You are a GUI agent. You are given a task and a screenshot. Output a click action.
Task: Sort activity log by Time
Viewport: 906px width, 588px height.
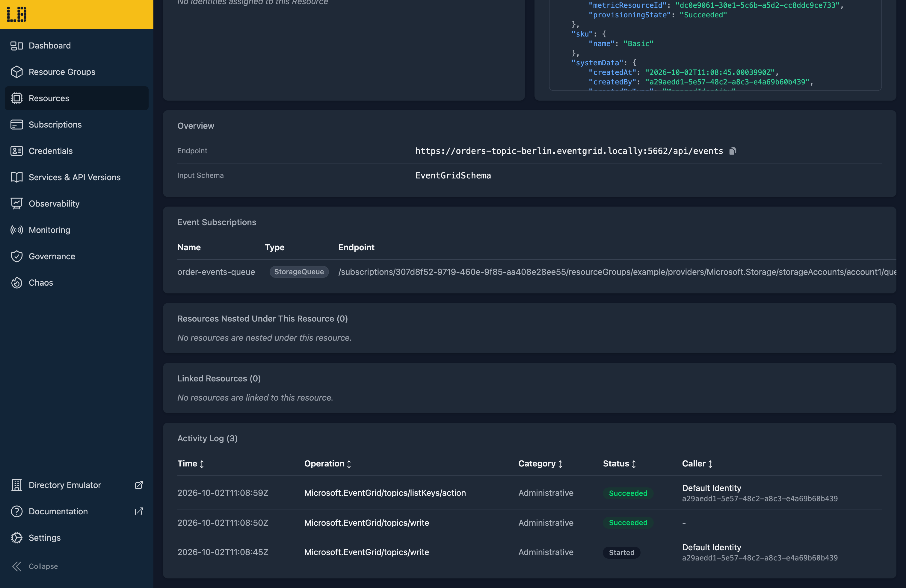pyautogui.click(x=191, y=464)
